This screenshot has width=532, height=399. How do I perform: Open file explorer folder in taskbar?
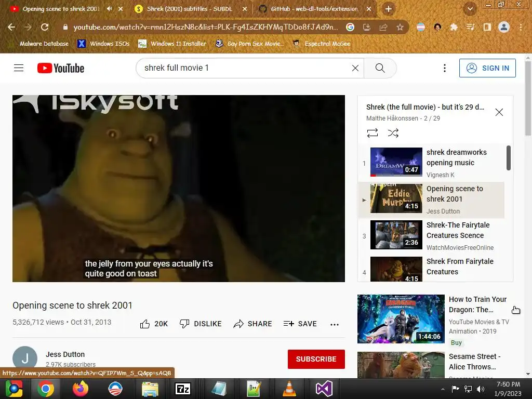(150, 389)
